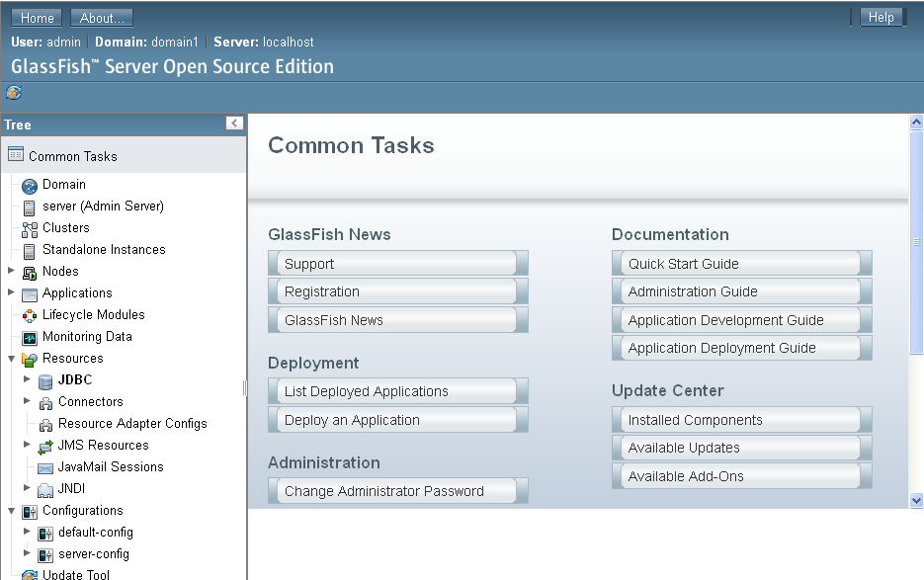Viewport: 924px width, 580px height.
Task: Open Application Deployment Guide
Action: tap(742, 348)
